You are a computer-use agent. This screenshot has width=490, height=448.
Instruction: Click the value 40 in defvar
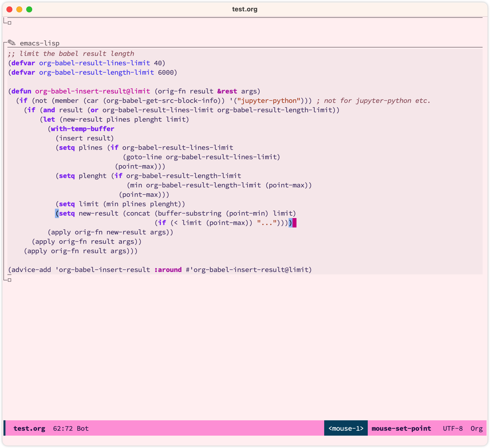point(158,63)
